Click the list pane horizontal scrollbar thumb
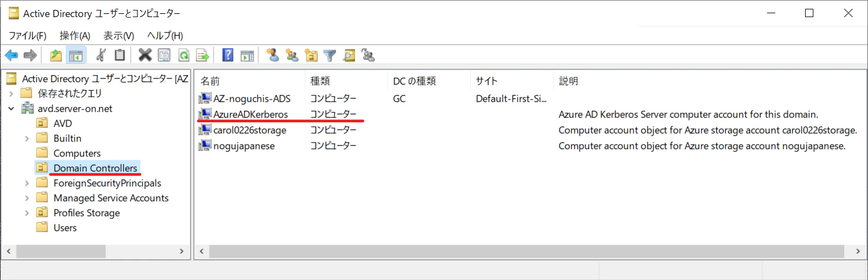The image size is (868, 280). pyautogui.click(x=526, y=251)
